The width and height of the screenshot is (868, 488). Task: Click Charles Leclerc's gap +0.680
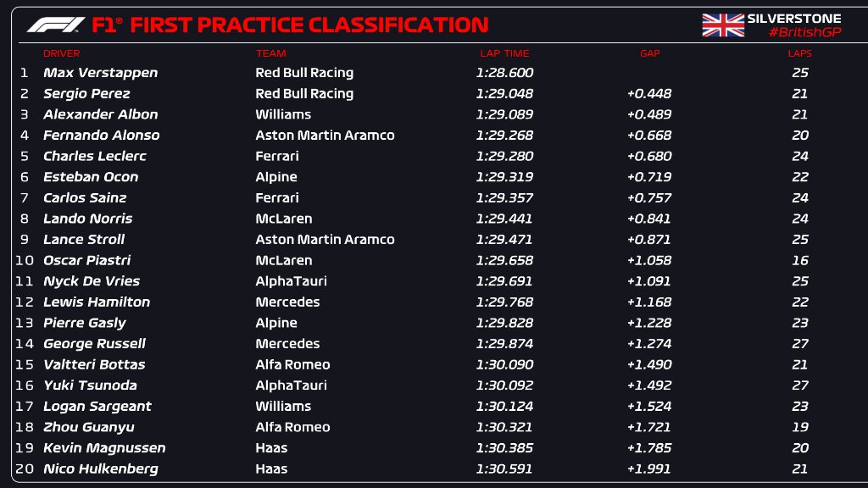point(649,156)
